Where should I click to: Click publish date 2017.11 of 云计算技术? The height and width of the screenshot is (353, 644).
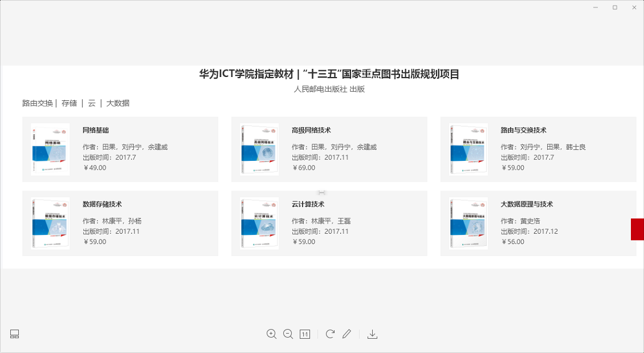pos(320,232)
